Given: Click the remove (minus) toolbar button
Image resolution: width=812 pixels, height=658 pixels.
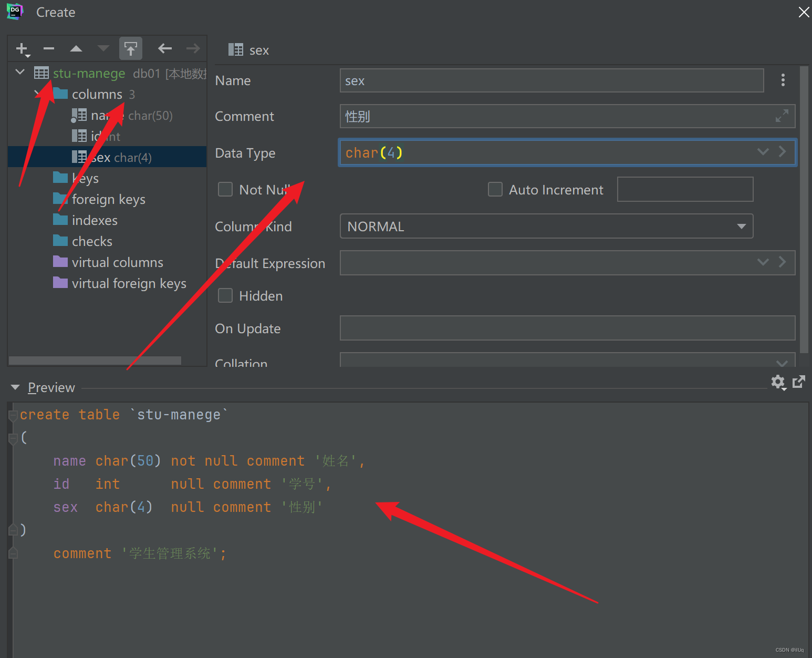Looking at the screenshot, I should [x=49, y=49].
